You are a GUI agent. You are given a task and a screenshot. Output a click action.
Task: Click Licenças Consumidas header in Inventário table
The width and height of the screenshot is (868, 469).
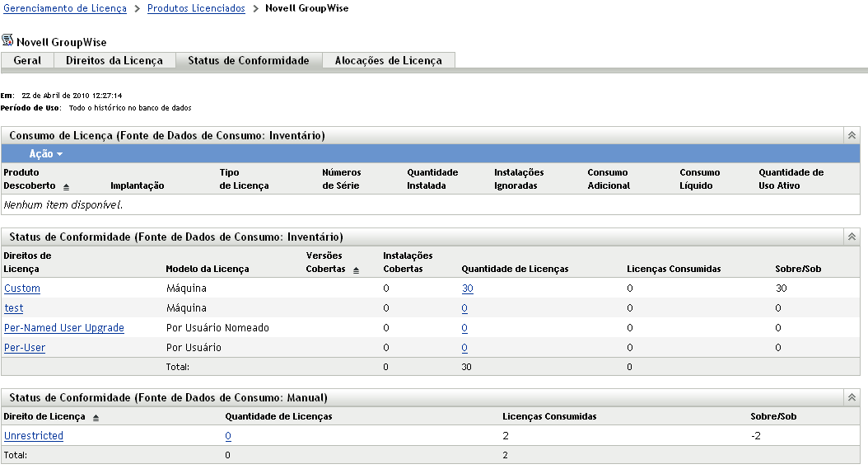674,269
